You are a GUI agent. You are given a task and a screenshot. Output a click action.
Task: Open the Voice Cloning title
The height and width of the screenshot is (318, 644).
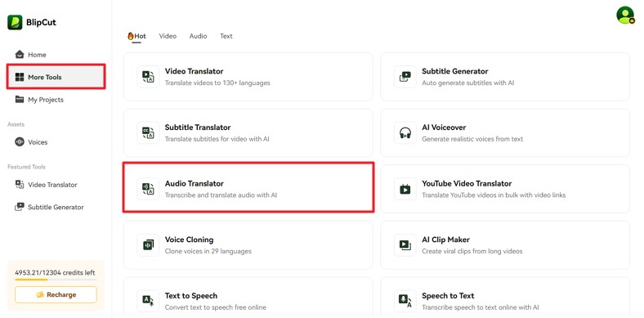click(189, 240)
